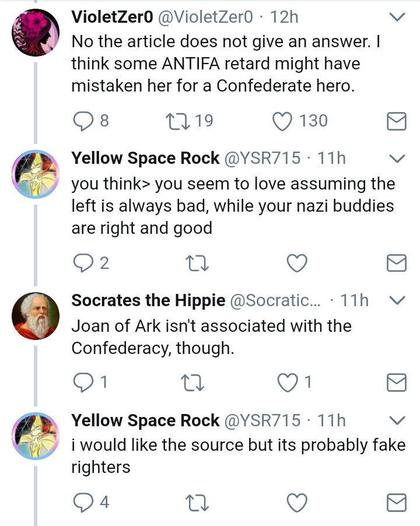Reply to Socrates the Hippie's tweet

tap(83, 383)
